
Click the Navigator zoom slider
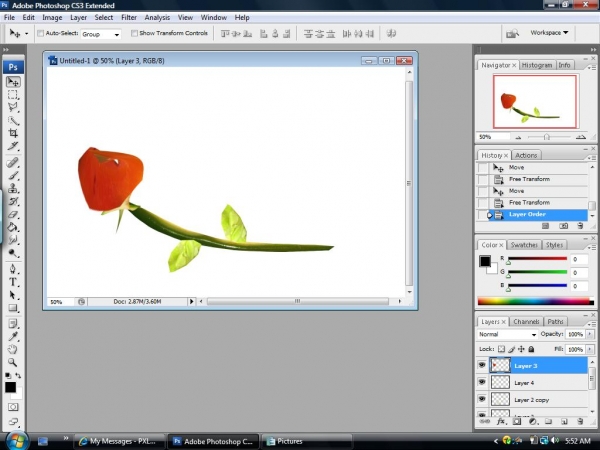click(x=548, y=137)
